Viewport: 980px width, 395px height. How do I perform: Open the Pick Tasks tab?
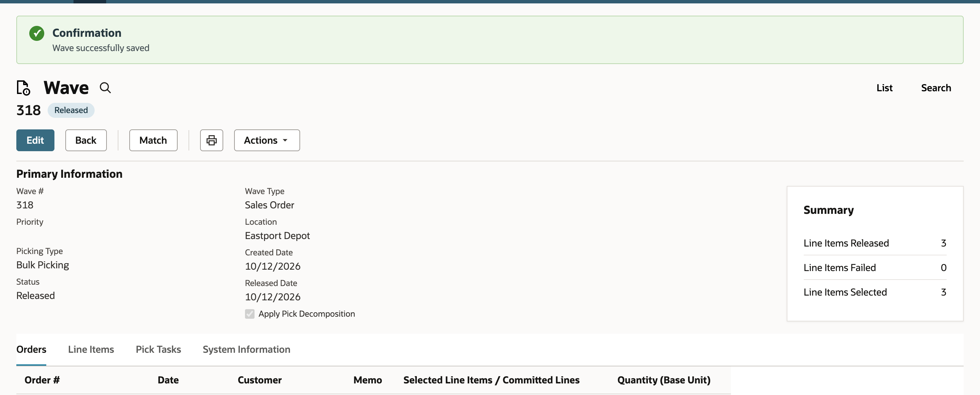coord(158,349)
